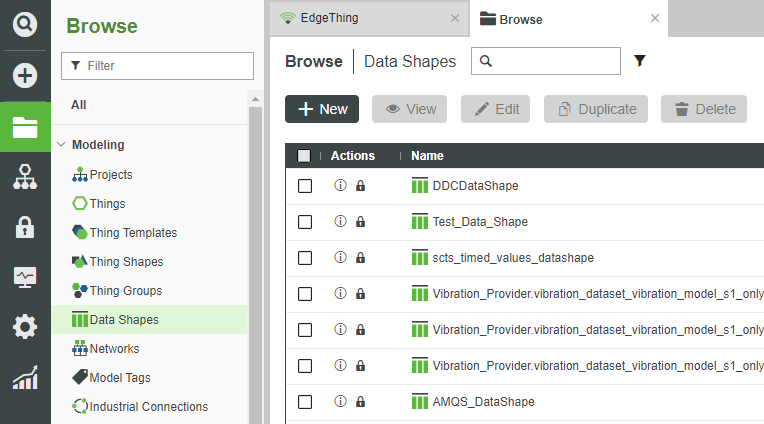Open the AMQS_DataShape link

[483, 402]
